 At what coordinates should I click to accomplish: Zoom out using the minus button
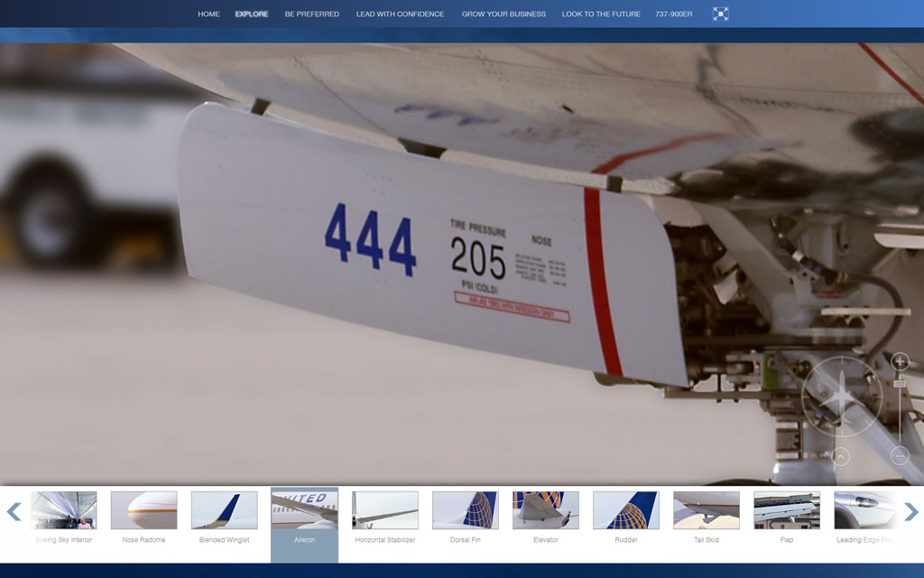point(899,456)
